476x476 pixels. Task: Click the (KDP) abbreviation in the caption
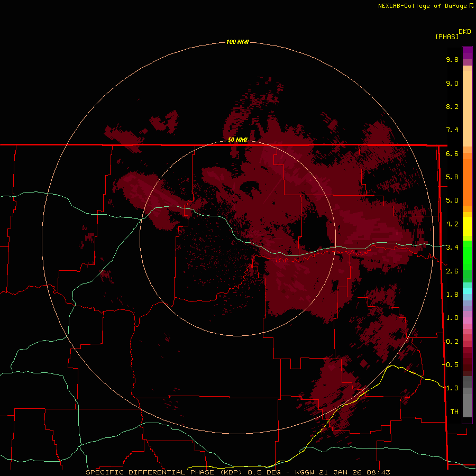pyautogui.click(x=231, y=472)
